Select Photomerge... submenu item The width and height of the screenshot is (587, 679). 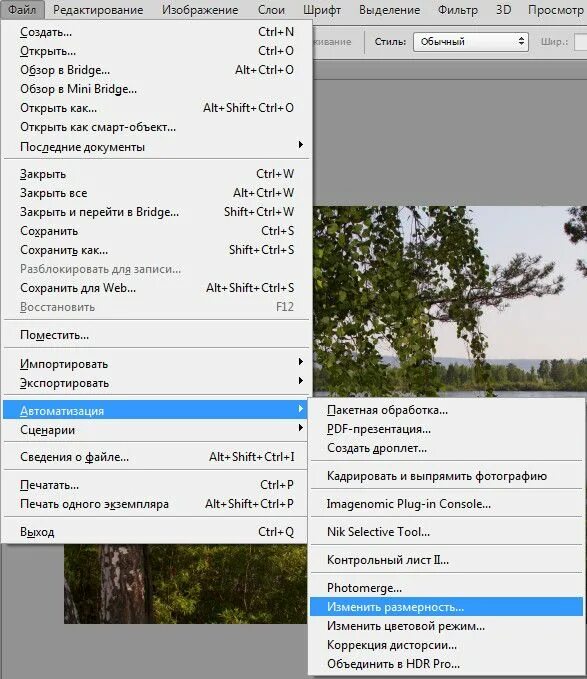tap(446, 588)
